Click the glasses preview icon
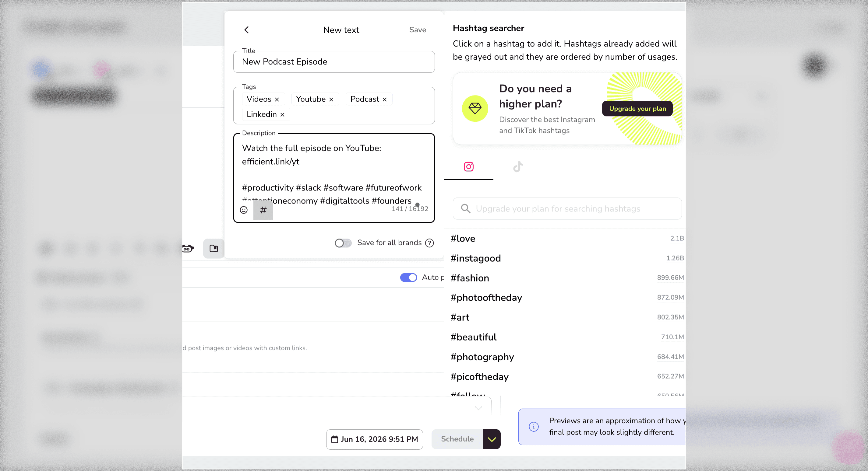The height and width of the screenshot is (471, 868). click(x=188, y=249)
